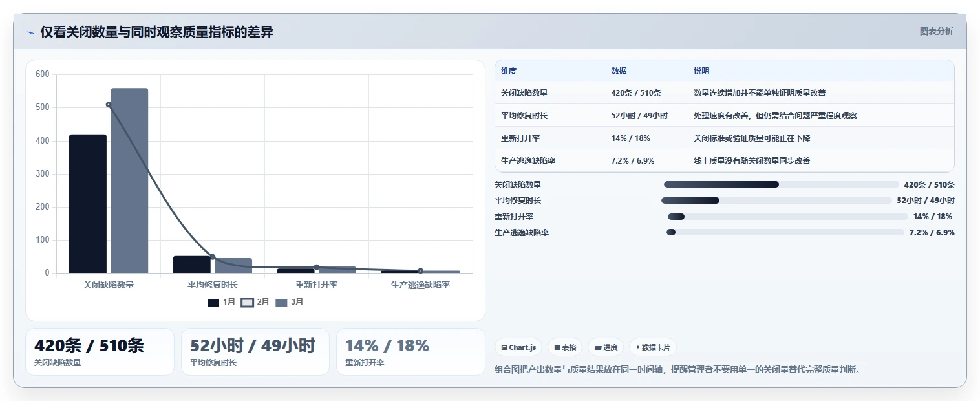980x401 pixels.
Task: Toggle the 3月 series in the chart legend
Action: 289,302
